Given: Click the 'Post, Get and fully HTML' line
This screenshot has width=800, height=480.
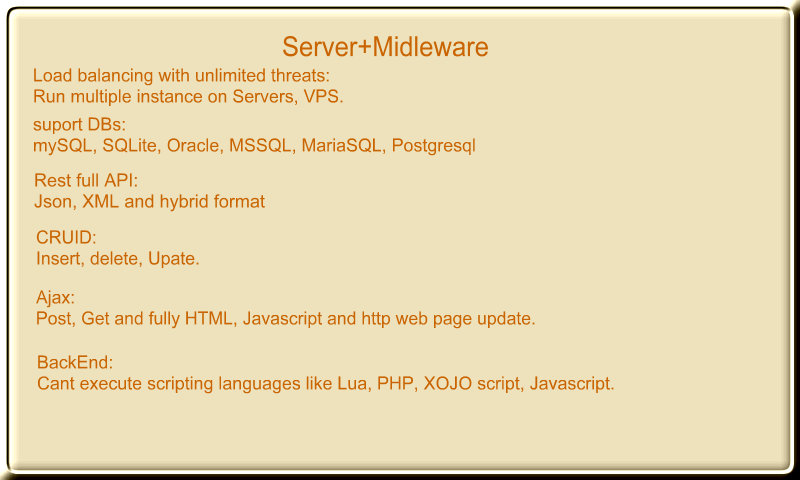Looking at the screenshot, I should [286, 319].
